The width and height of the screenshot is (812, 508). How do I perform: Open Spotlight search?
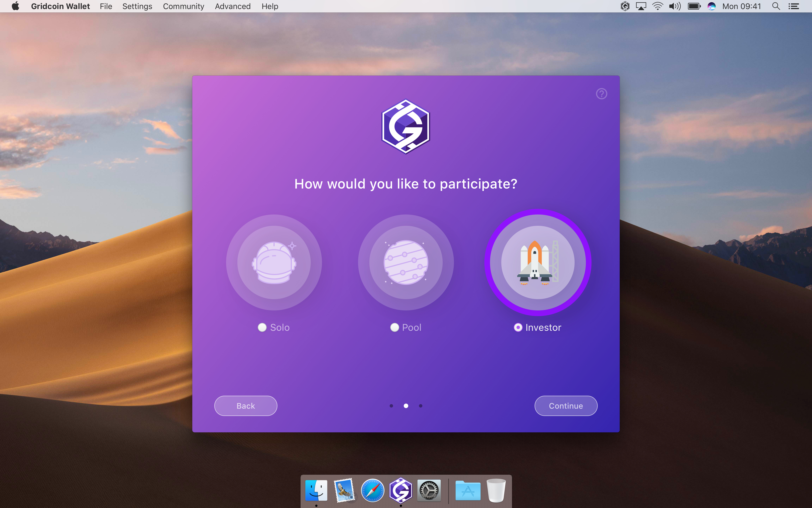pos(776,6)
